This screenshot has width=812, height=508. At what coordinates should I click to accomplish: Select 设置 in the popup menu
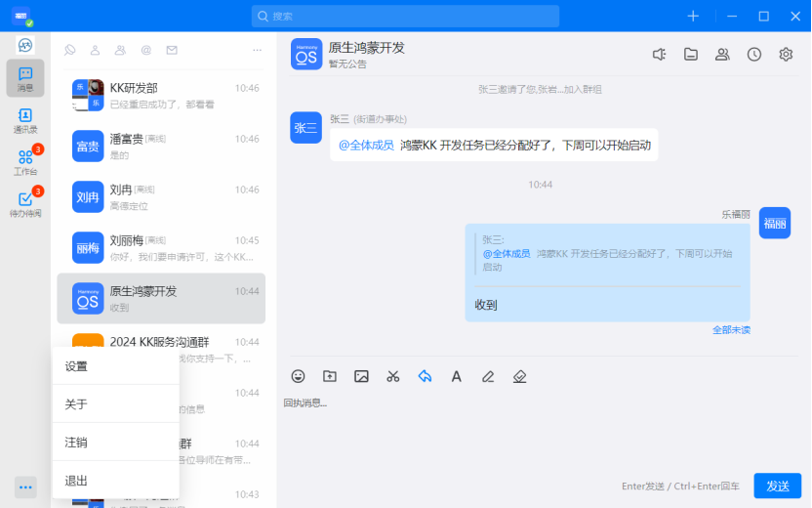click(x=116, y=366)
